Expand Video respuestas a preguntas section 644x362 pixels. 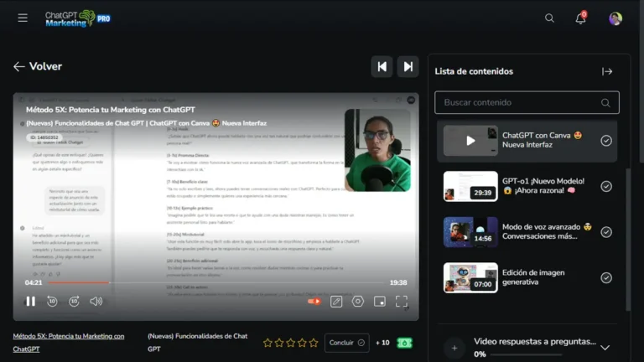[x=605, y=347]
